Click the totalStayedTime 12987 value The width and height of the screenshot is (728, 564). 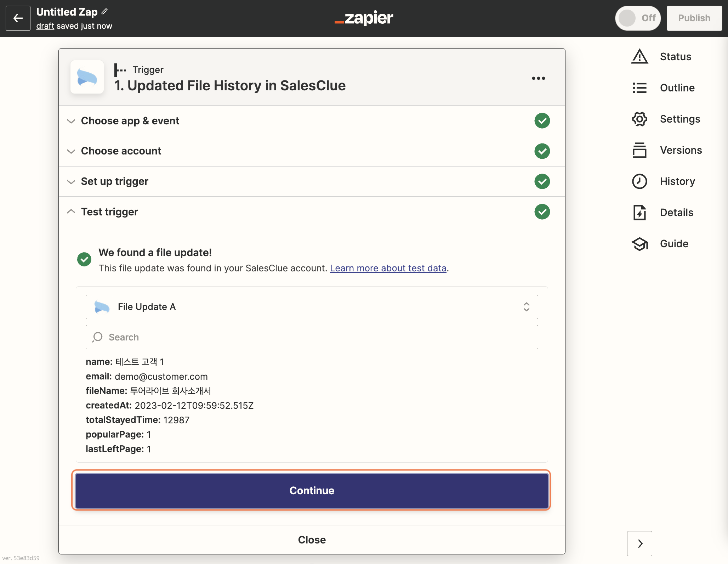click(176, 420)
